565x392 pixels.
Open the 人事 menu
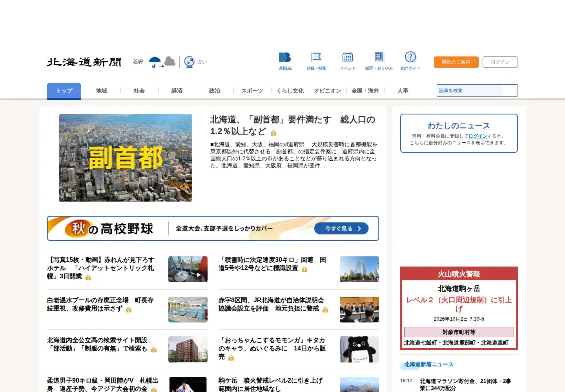tap(403, 91)
